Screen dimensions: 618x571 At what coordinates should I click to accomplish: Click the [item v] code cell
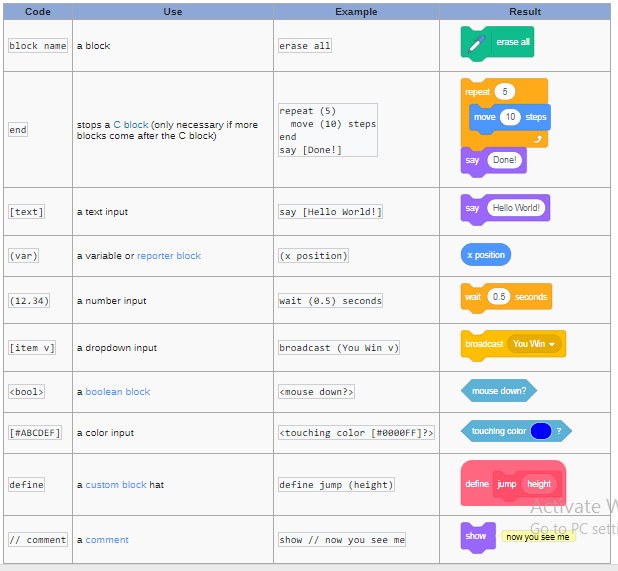tap(32, 348)
